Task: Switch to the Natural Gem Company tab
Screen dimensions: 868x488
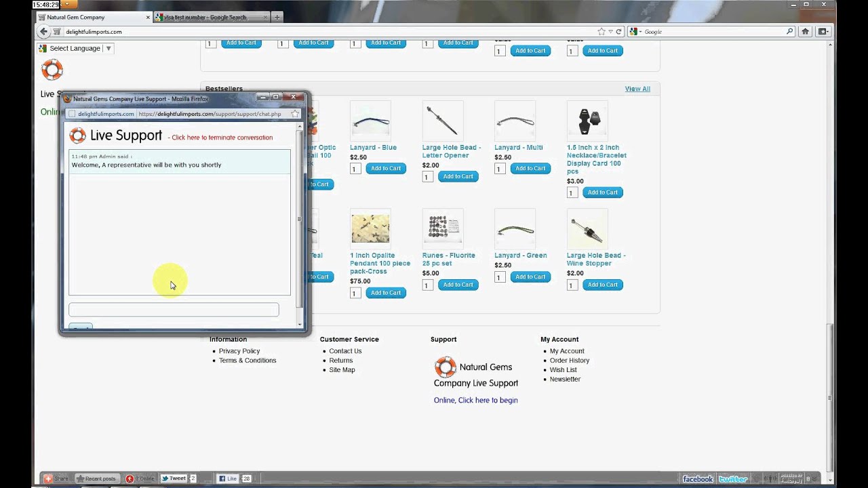Action: pyautogui.click(x=94, y=17)
